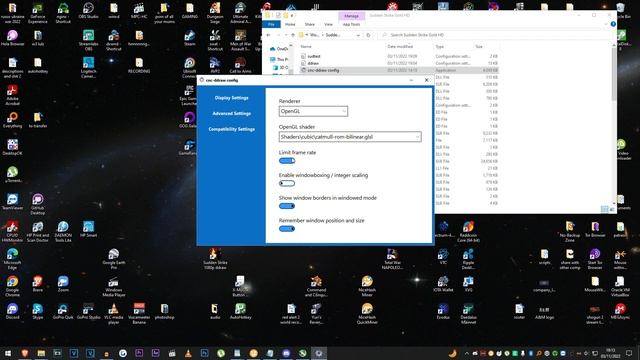Open Microsoft Edge desktop icon
Viewport: 640px width, 360px height.
pos(12,259)
